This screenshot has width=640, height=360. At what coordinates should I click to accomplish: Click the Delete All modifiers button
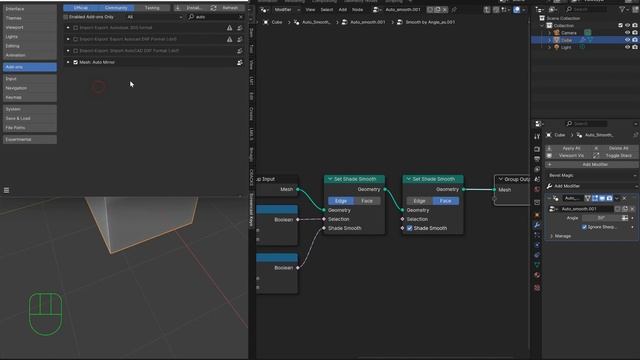[615, 148]
